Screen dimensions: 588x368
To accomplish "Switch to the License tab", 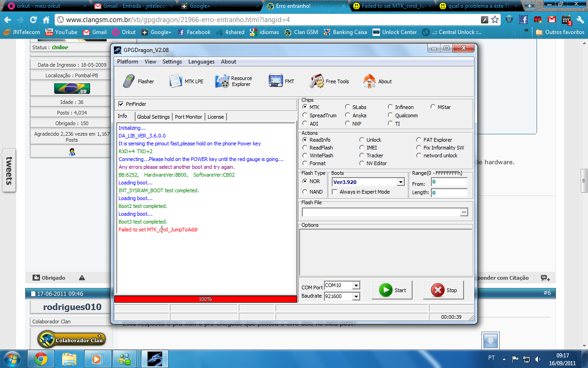I will [x=215, y=117].
